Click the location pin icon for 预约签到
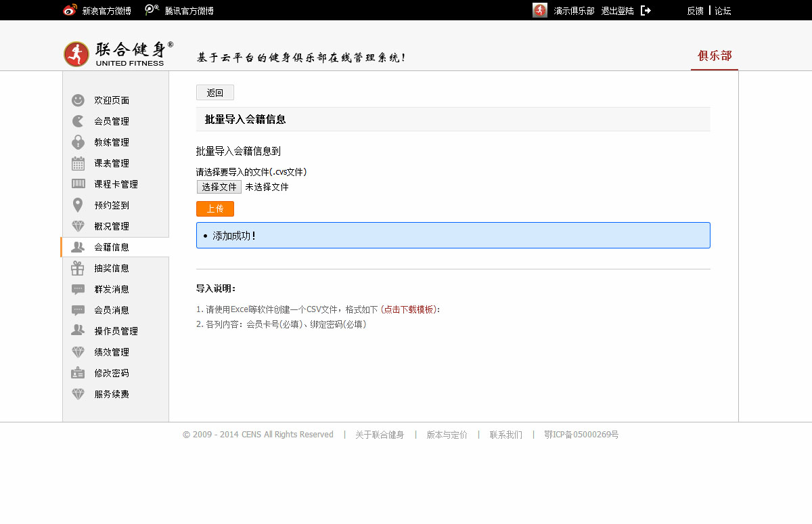812x524 pixels. (x=78, y=205)
